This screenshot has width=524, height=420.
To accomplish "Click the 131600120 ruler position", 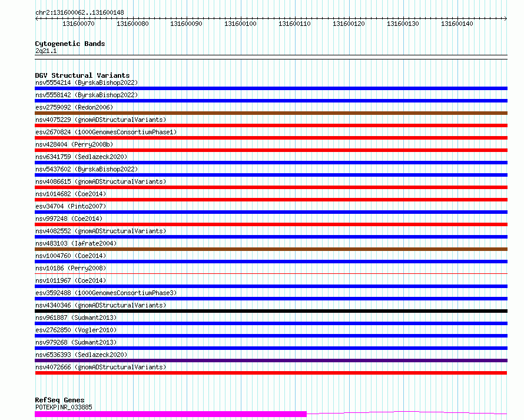I will (349, 24).
